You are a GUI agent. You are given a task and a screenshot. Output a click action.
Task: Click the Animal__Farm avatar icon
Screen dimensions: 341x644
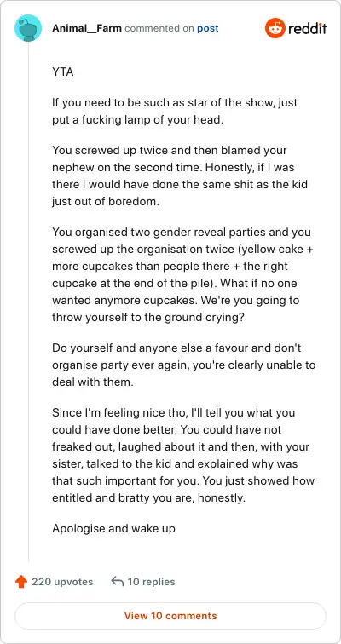(28, 28)
